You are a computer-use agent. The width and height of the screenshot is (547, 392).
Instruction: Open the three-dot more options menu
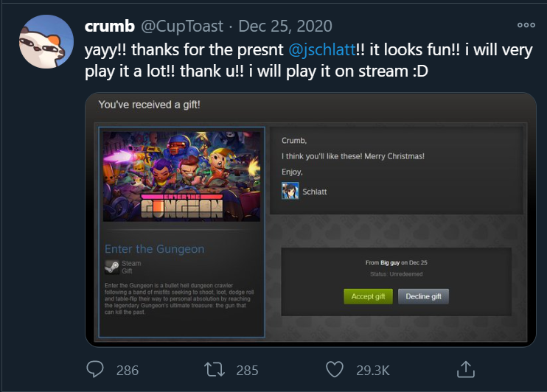tap(526, 25)
